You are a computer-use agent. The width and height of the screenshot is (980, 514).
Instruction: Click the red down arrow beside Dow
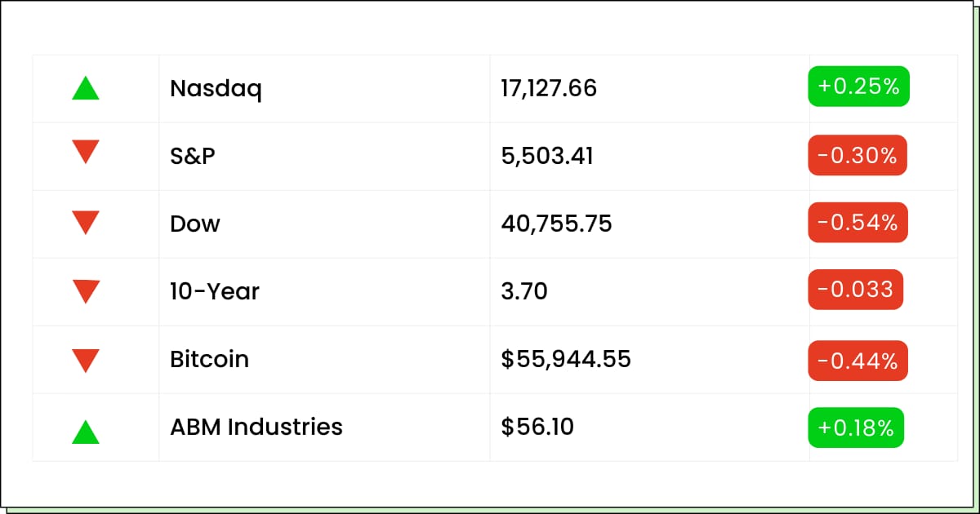(86, 222)
